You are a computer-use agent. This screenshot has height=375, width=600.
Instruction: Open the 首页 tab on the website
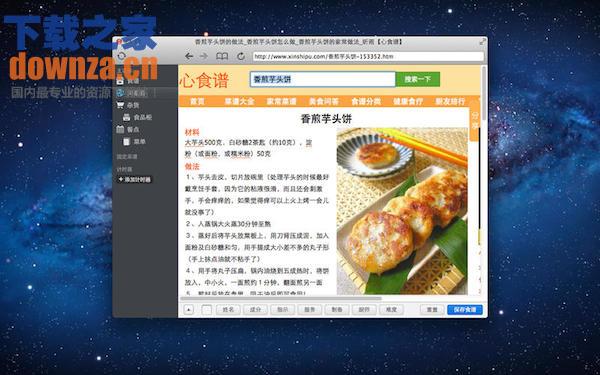pyautogui.click(x=197, y=101)
